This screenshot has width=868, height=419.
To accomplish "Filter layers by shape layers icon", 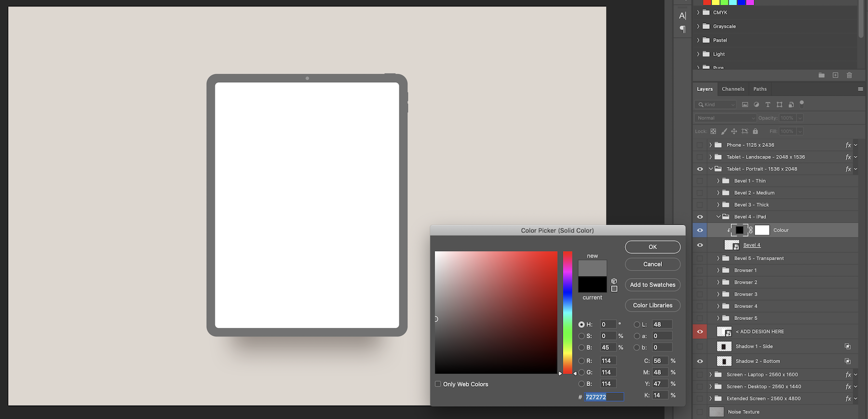I will 779,104.
